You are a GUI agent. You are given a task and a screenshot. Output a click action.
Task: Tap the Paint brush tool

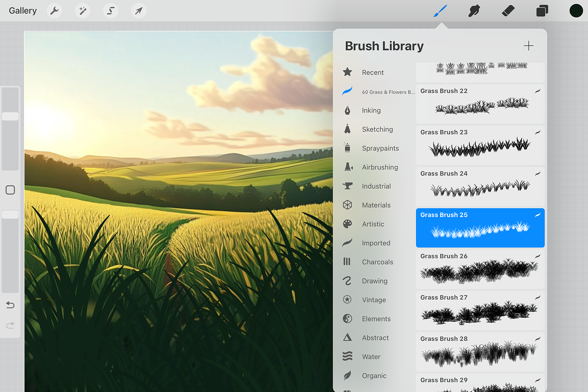point(441,11)
